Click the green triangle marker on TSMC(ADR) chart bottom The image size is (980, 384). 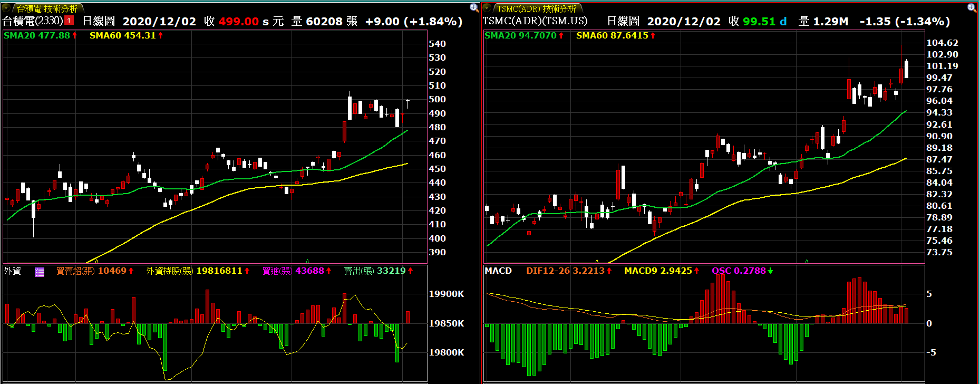(807, 261)
